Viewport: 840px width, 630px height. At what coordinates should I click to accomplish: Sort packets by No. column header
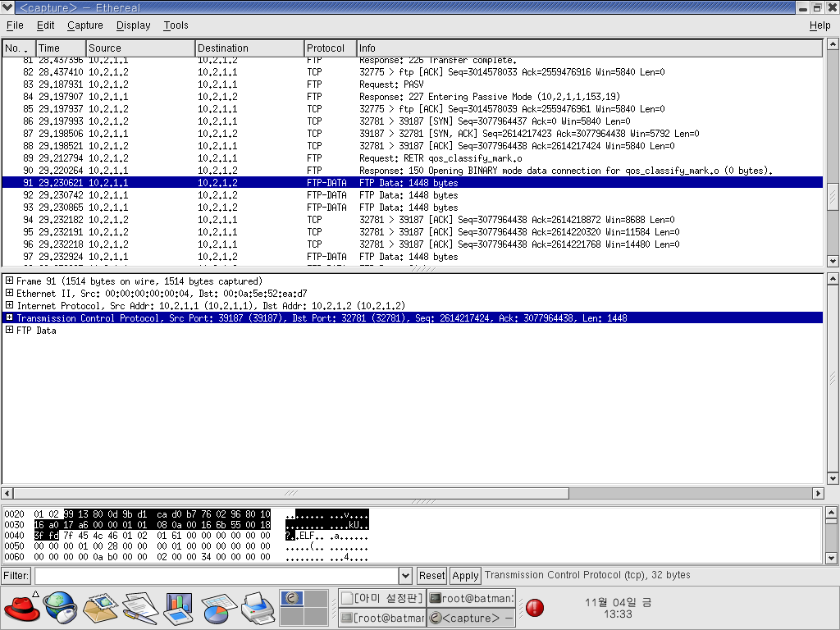click(19, 48)
